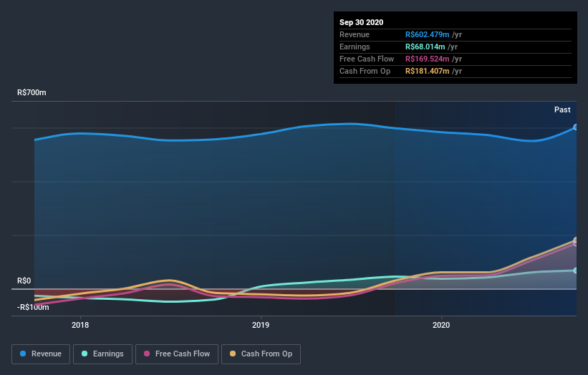Viewport: 588px width, 375px height.
Task: Toggle the Free Cash Flow legend button
Action: point(177,354)
